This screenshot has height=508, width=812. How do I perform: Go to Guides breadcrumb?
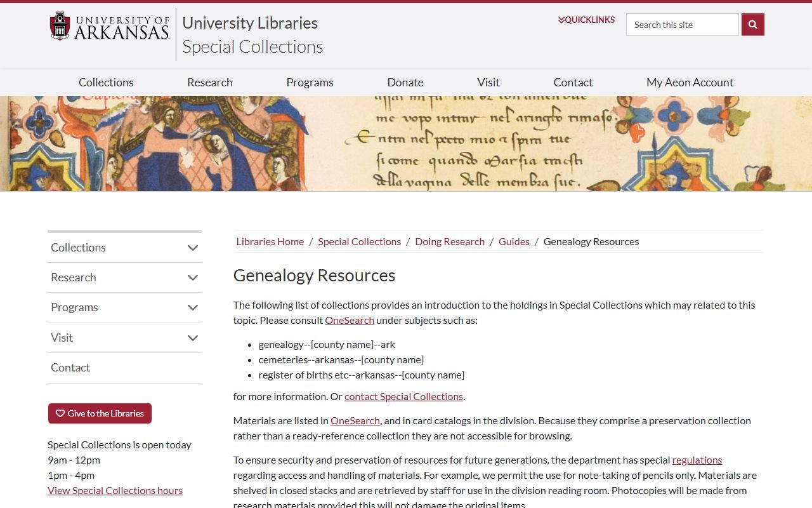[514, 241]
